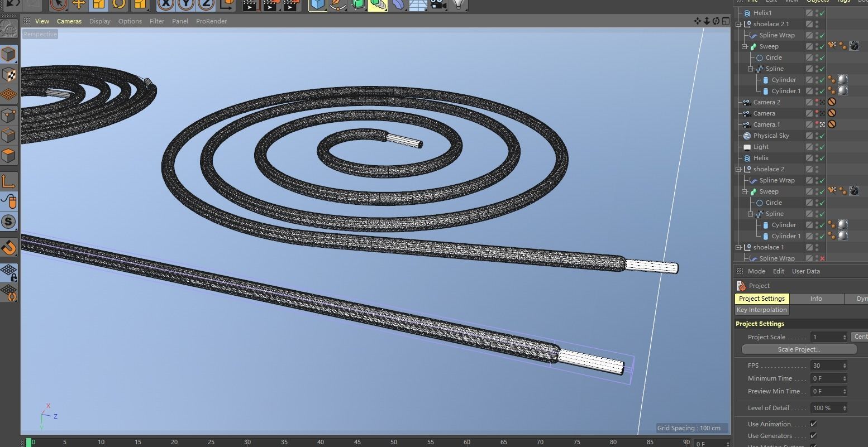Open the viewport View menu
The image size is (868, 447).
42,21
